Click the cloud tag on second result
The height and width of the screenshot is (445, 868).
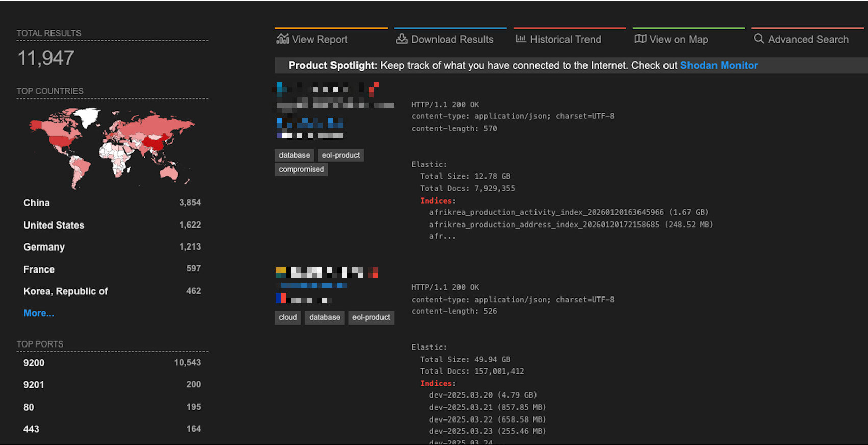tap(288, 317)
